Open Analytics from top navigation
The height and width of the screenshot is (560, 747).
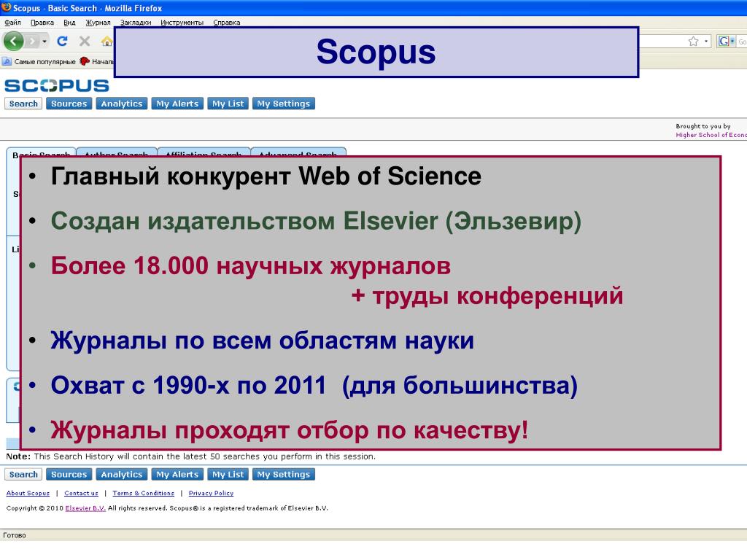tap(122, 104)
